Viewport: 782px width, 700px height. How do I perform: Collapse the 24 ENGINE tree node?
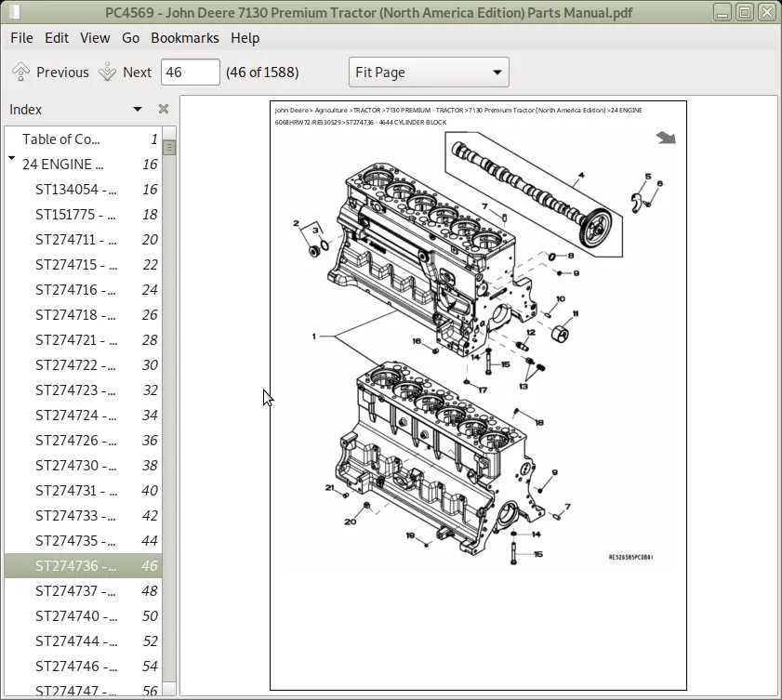pos(11,158)
